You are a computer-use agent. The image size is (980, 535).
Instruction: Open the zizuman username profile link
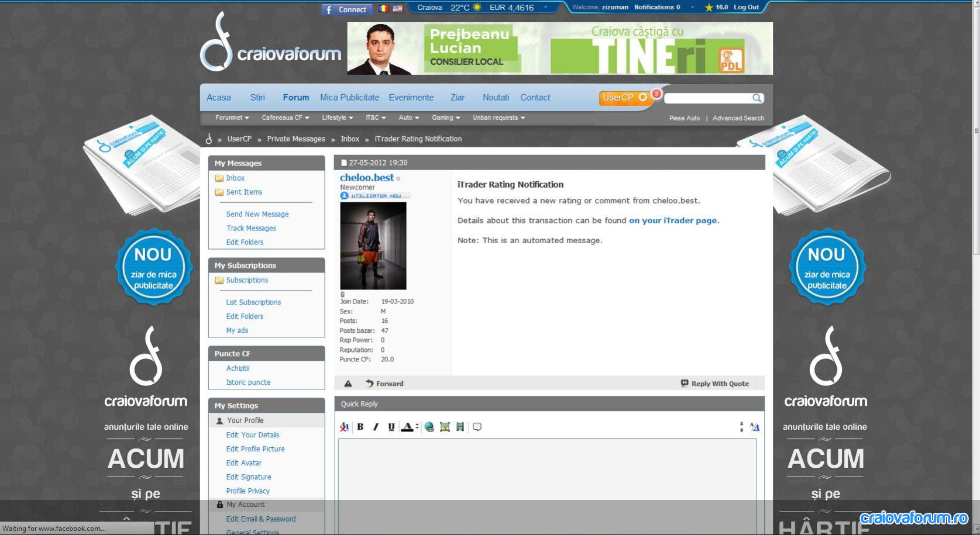tap(615, 7)
